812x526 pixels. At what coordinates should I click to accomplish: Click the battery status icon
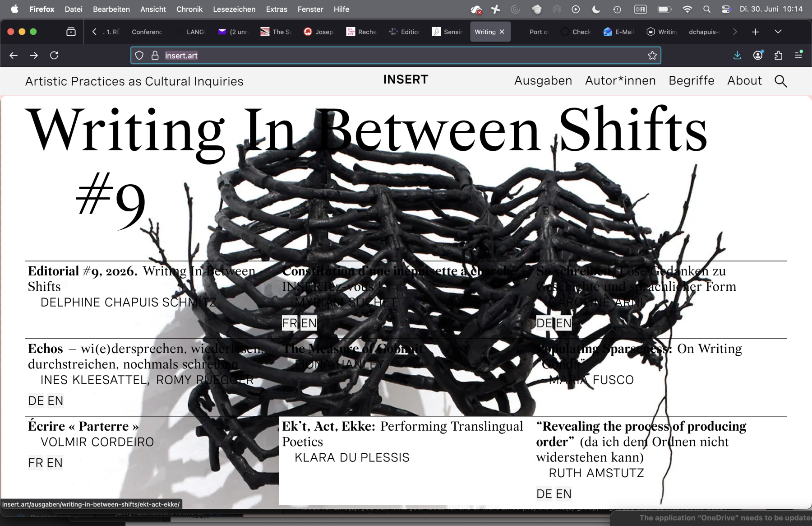[664, 9]
